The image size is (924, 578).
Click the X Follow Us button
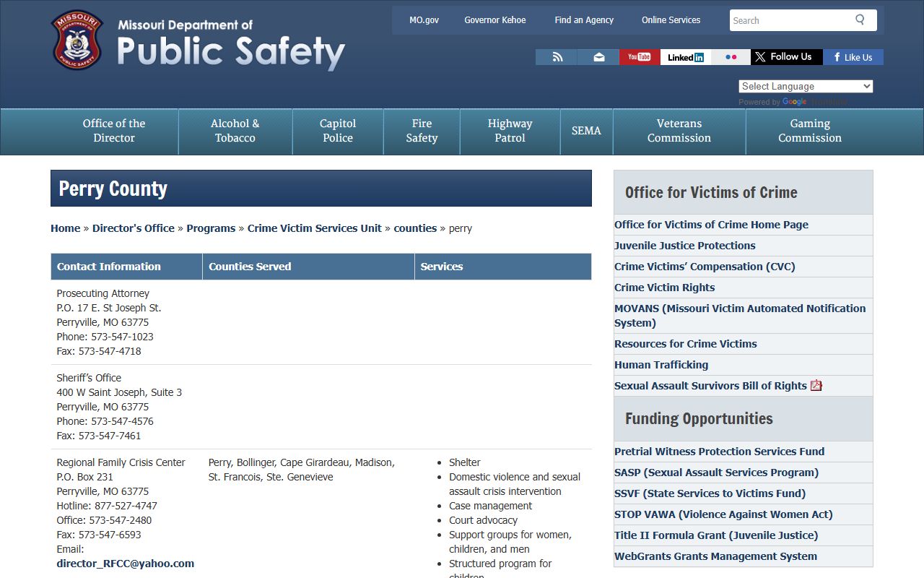[x=786, y=57]
